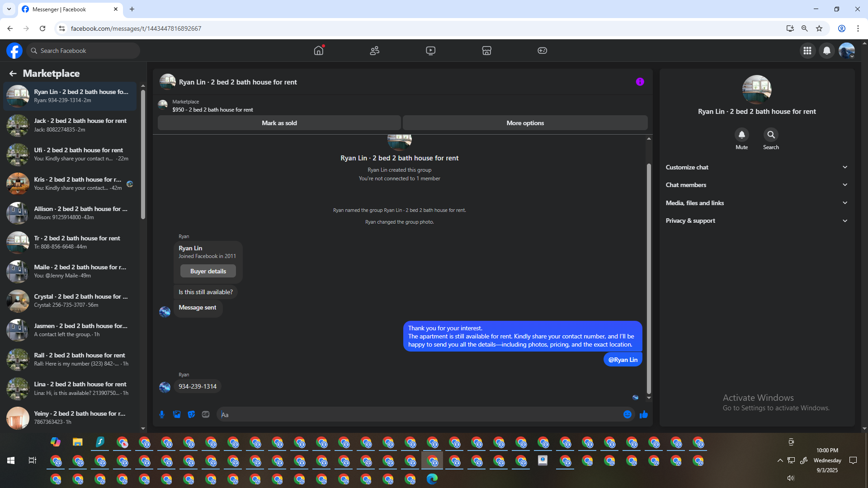Open the taskbar volume speaker icon
The height and width of the screenshot is (488, 868).
click(791, 478)
